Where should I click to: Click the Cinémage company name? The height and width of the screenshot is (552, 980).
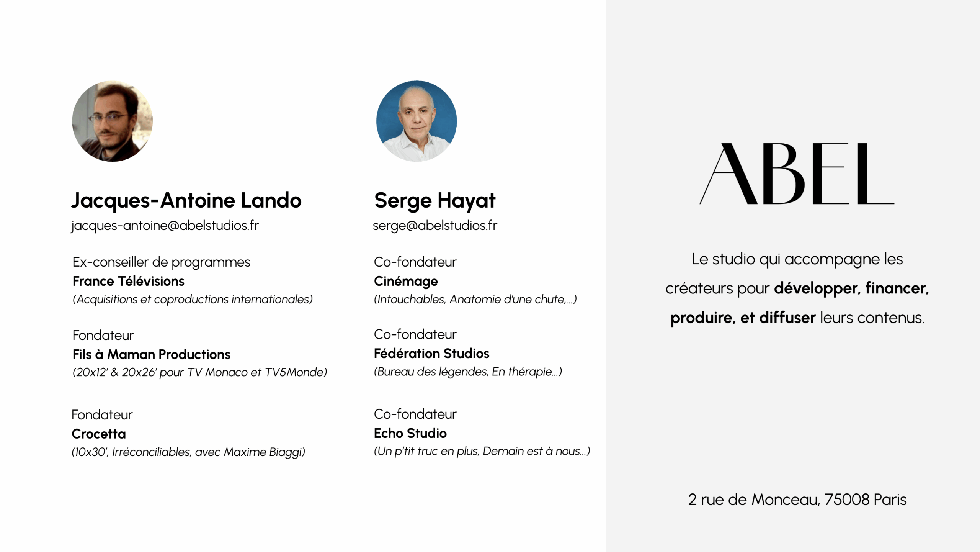point(406,281)
